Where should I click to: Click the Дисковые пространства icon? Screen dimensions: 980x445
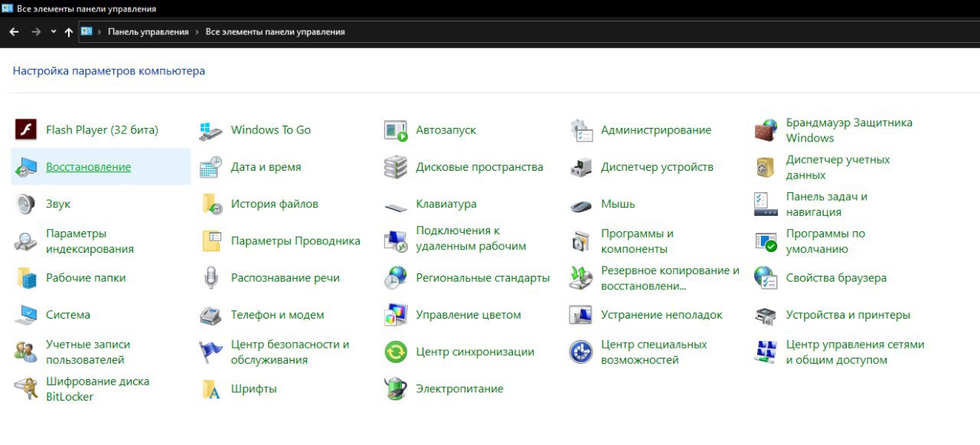click(396, 167)
